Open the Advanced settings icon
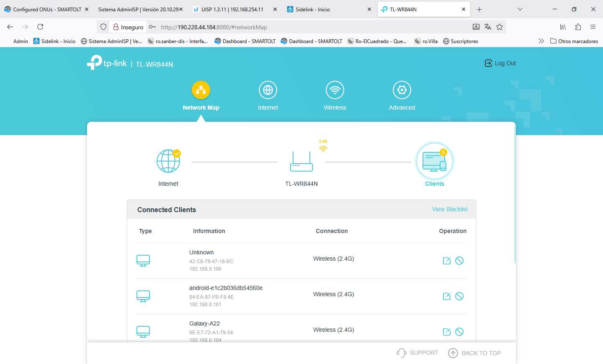 [402, 90]
